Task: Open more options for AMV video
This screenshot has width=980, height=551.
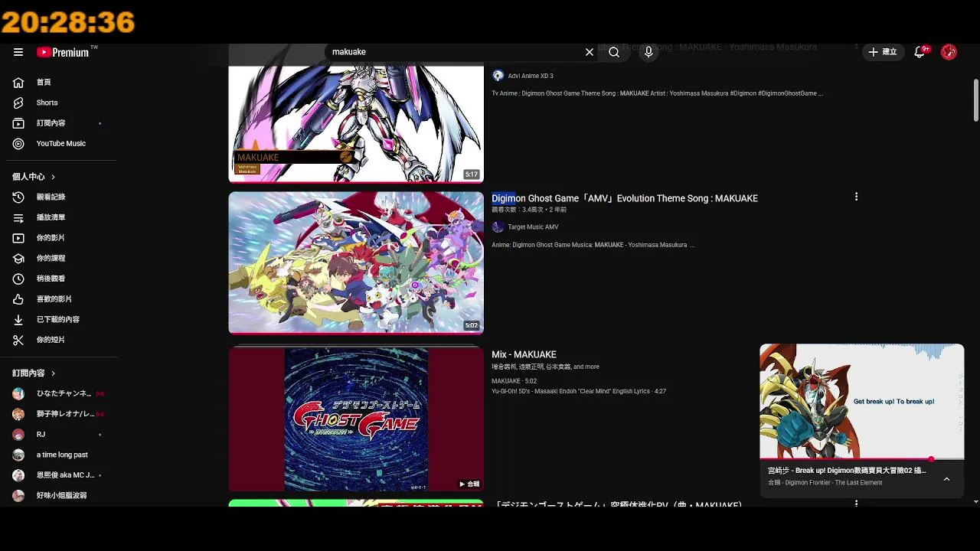Action: pyautogui.click(x=856, y=197)
